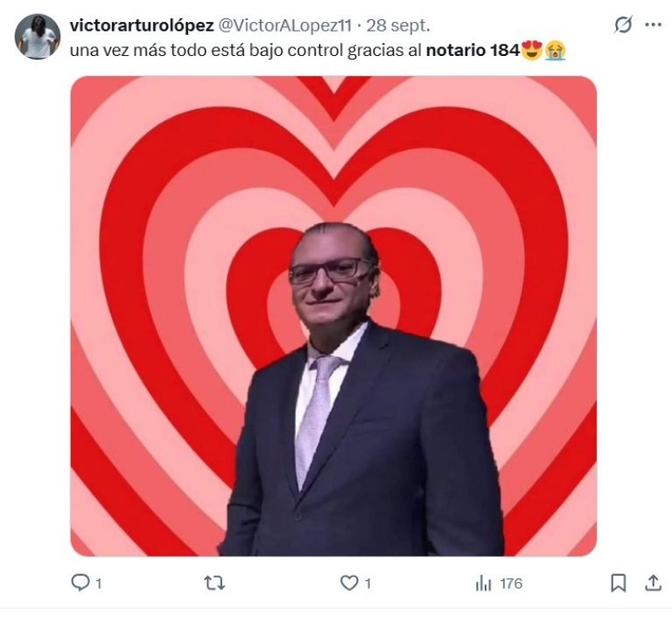Viewport: 672px width, 617px height.
Task: Open victorarturolópez profile avatar
Action: 38,37
